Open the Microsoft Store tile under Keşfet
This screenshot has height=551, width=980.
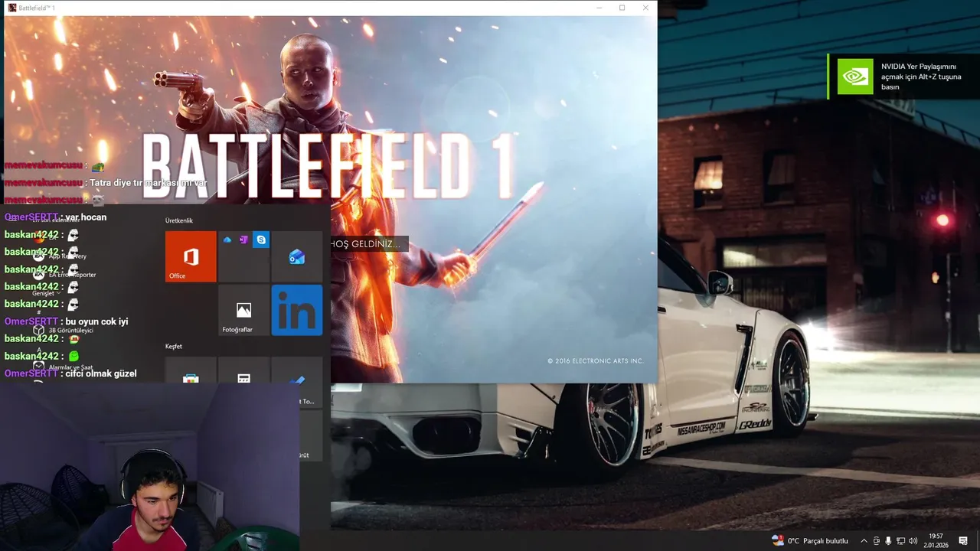click(191, 370)
